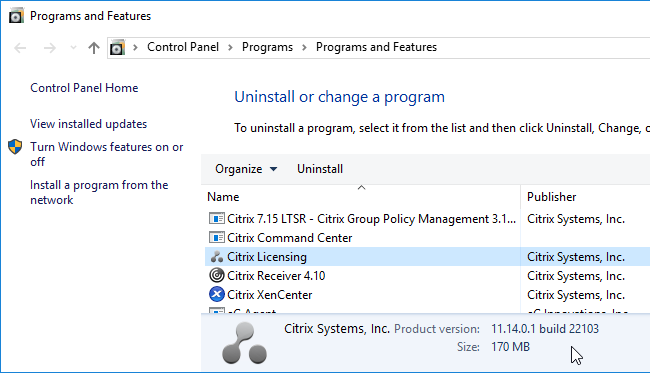Select the Programs breadcrumb in address bar
Screen dimensions: 650x373
pos(267,47)
